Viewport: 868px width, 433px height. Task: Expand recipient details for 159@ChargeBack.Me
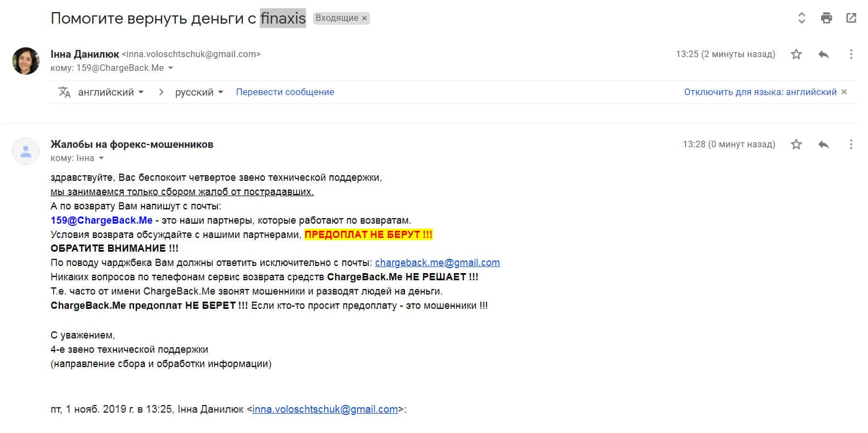(x=170, y=68)
